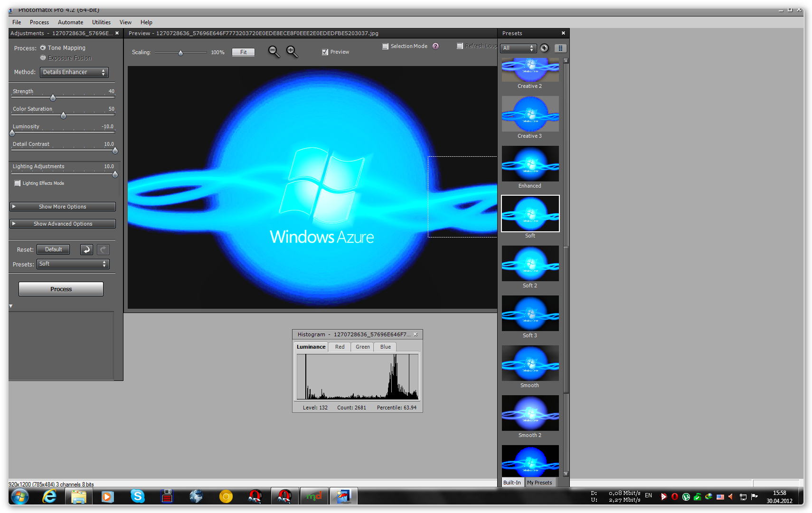Collapse the arrow below Process button
This screenshot has width=812, height=513.
tap(11, 306)
